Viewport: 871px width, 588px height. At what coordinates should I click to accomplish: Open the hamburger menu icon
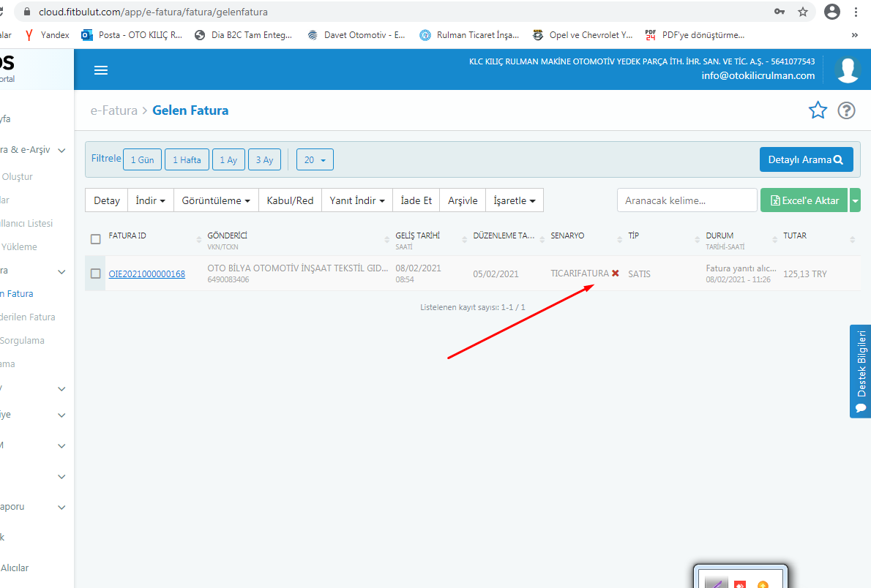101,70
